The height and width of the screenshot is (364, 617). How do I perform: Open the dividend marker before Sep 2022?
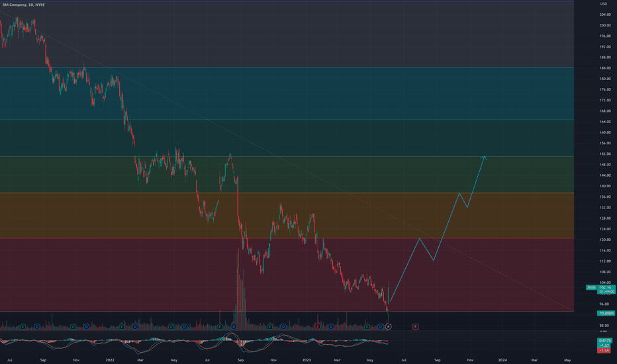234,327
